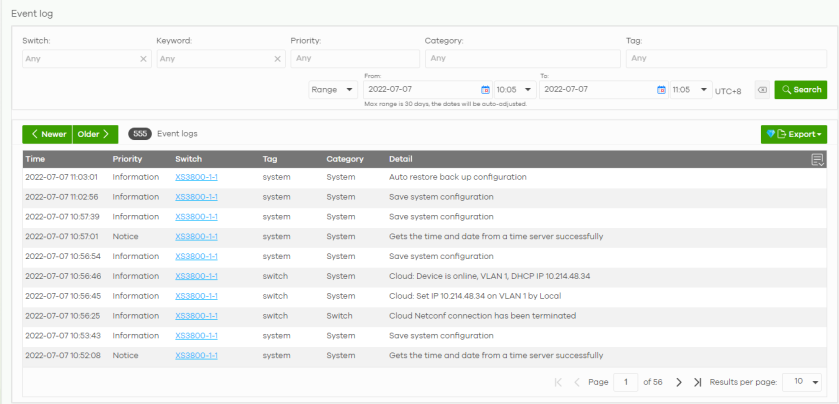839x404 pixels.
Task: Click the Newer button
Action: click(x=48, y=134)
